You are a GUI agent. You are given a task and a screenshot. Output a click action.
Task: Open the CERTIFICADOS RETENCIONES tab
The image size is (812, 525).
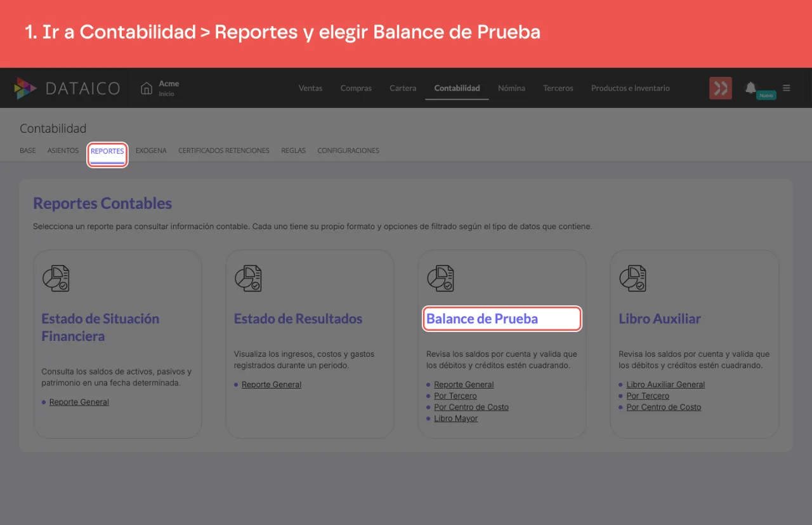click(x=224, y=151)
